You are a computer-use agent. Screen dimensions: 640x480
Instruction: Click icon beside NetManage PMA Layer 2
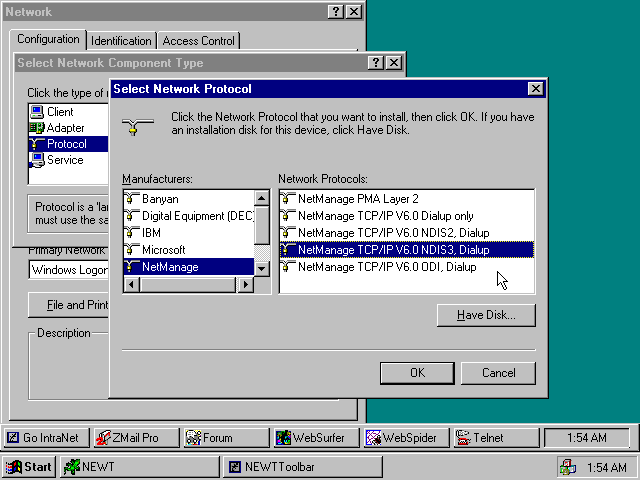coord(288,198)
